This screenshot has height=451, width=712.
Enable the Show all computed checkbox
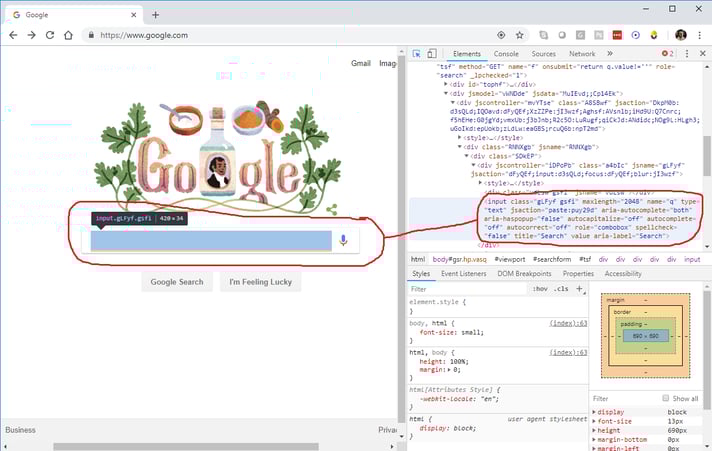click(x=666, y=398)
